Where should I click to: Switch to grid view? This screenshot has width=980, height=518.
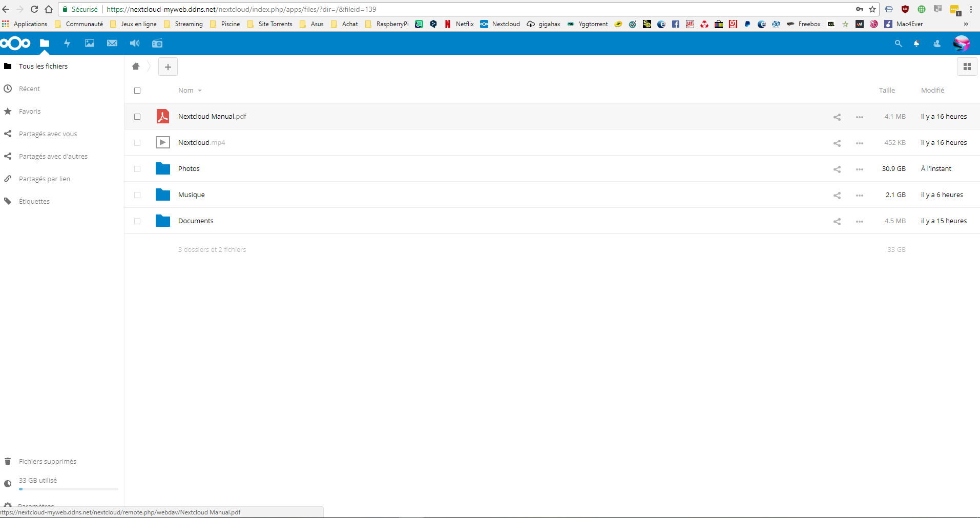click(967, 67)
